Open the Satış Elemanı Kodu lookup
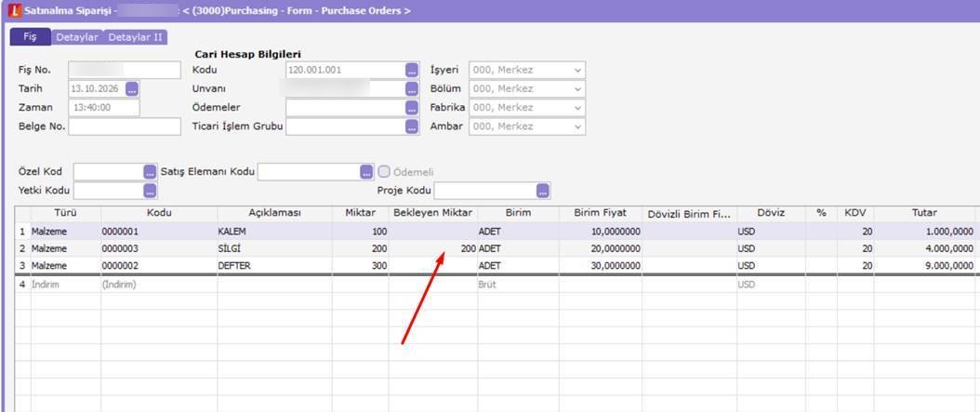980x412 pixels. 366,172
